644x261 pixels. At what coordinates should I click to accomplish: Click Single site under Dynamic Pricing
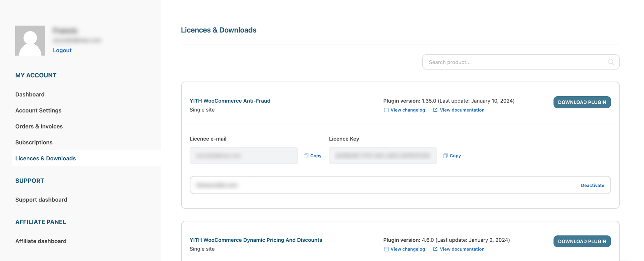(202, 249)
